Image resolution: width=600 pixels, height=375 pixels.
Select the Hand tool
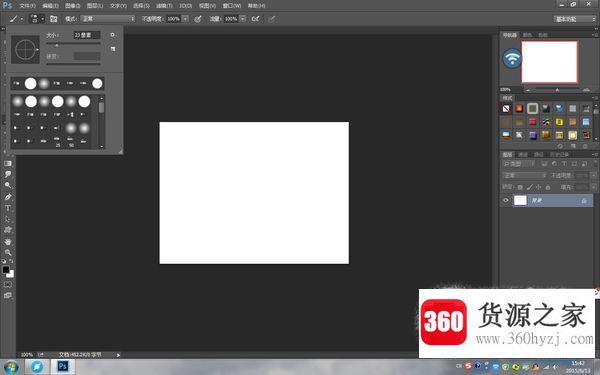[8, 242]
